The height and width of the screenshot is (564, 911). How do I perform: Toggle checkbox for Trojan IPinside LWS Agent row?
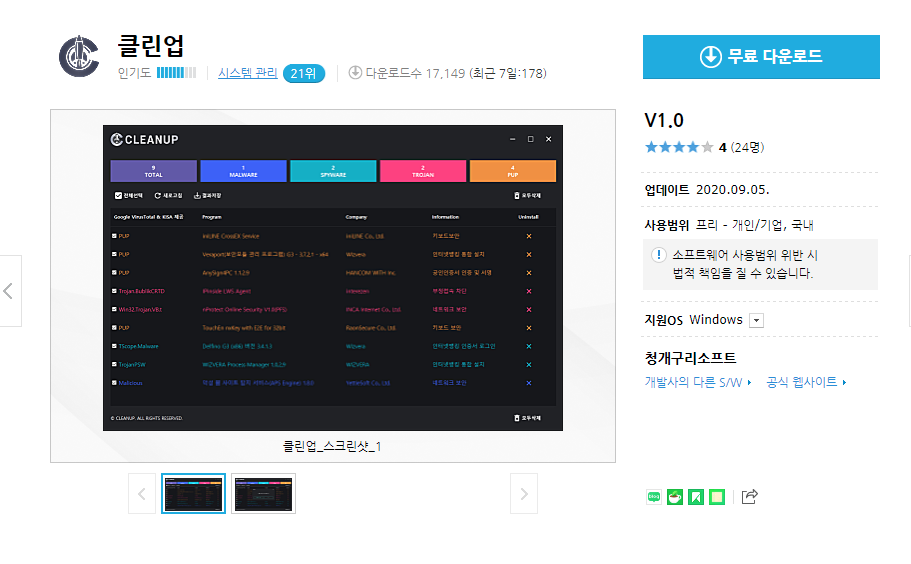pyautogui.click(x=114, y=291)
